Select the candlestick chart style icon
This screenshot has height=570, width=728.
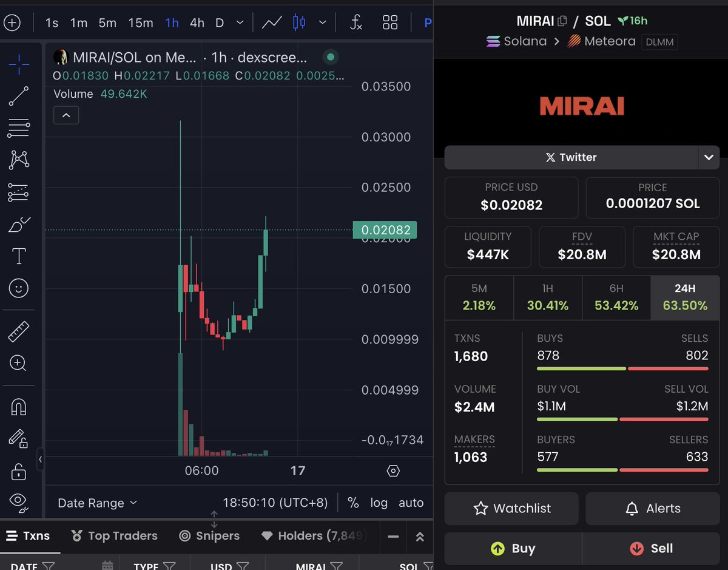click(299, 23)
